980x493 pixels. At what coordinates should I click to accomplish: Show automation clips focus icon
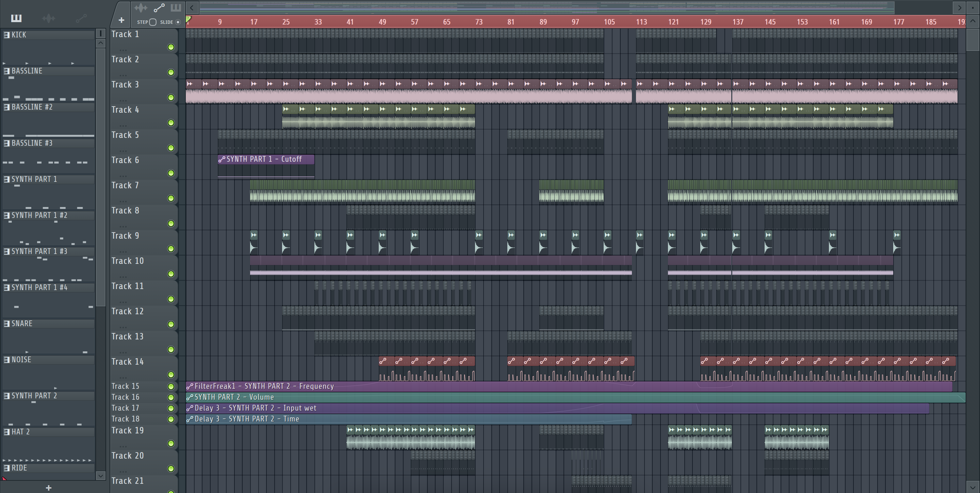click(x=159, y=7)
